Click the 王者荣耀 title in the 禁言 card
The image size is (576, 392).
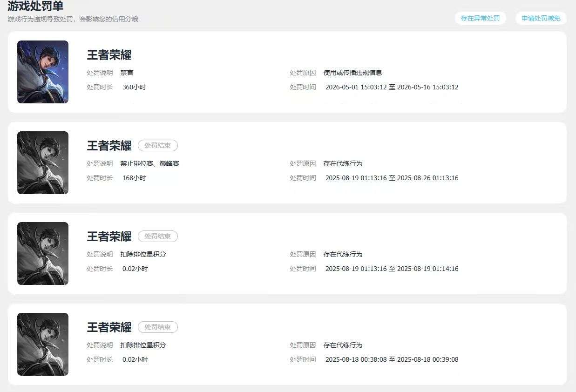pyautogui.click(x=109, y=55)
